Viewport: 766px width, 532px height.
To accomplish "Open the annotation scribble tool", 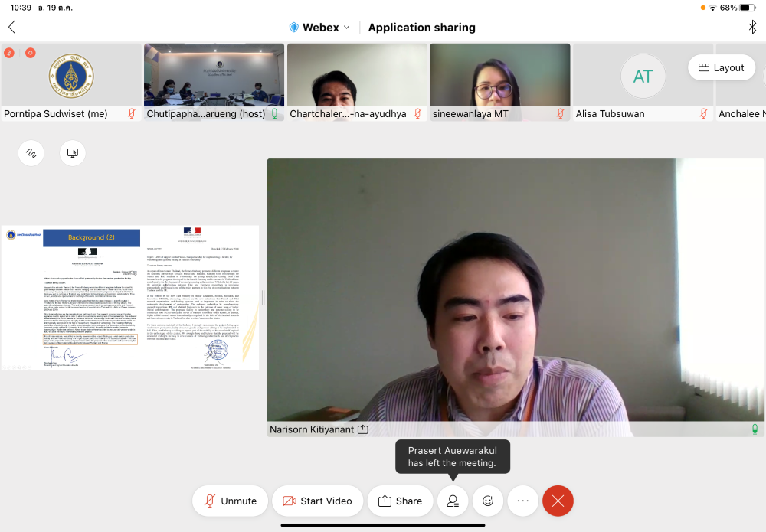I will pyautogui.click(x=31, y=153).
